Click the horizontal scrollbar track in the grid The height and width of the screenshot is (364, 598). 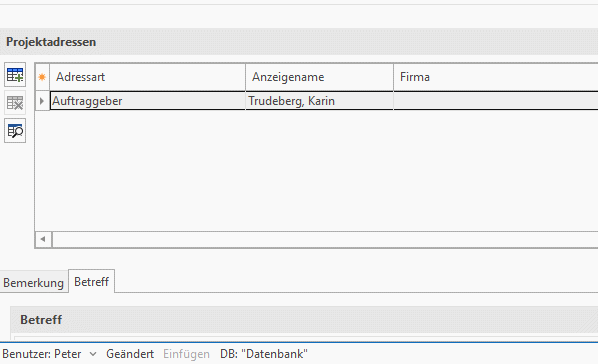click(x=325, y=239)
